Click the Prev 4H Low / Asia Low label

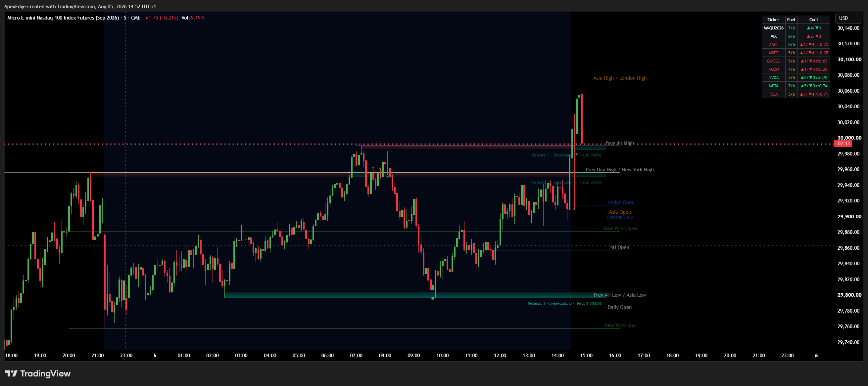(619, 295)
